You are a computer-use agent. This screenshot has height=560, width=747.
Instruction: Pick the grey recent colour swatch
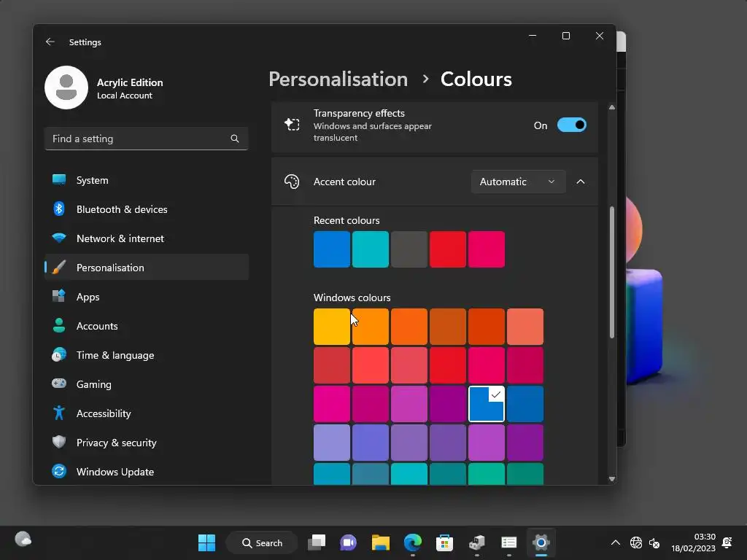pyautogui.click(x=409, y=249)
